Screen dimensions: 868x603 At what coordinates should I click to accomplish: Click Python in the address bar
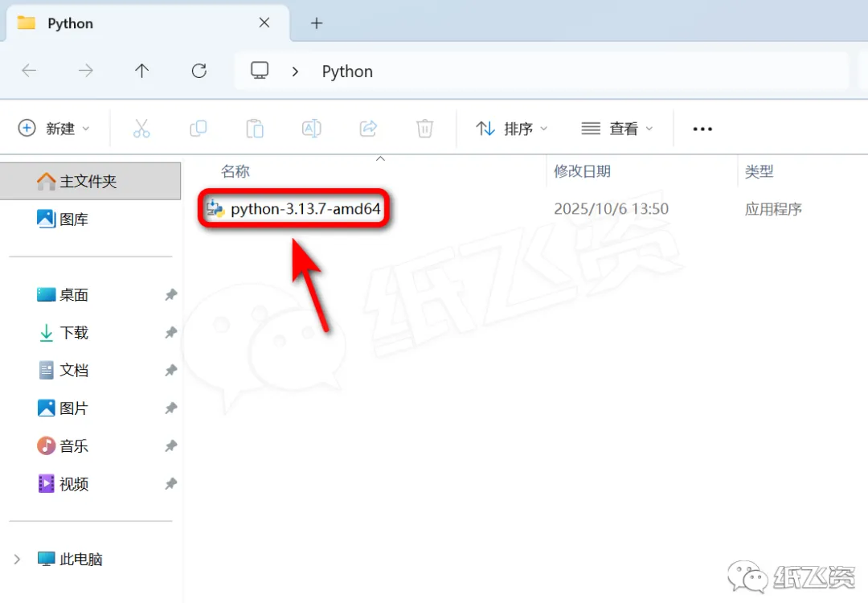pos(347,72)
